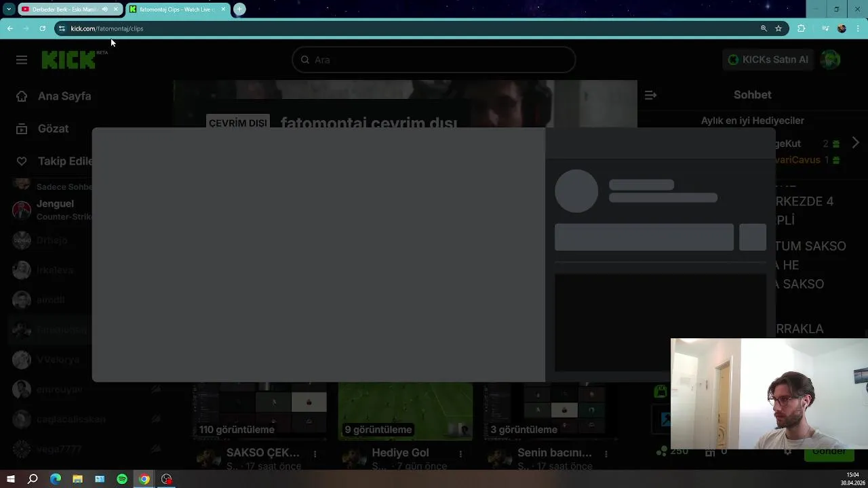Open the Chrome three-dot menu
868x488 pixels.
[x=859, y=28]
